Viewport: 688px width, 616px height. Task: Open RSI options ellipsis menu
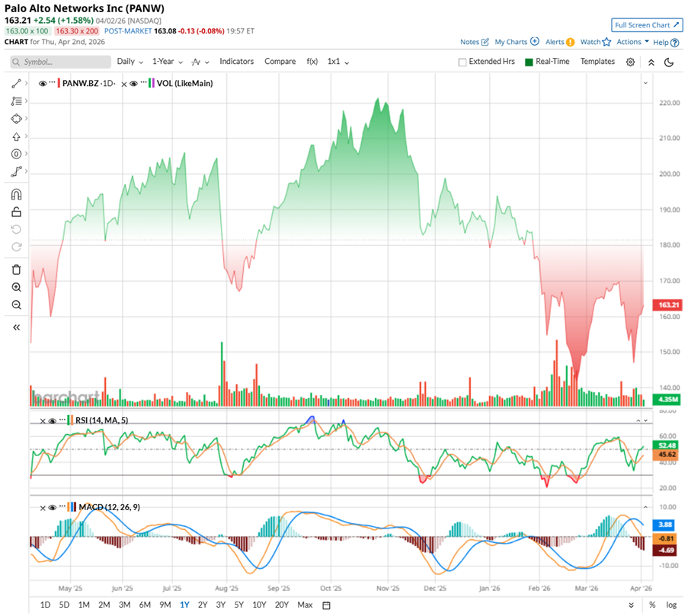[x=62, y=420]
